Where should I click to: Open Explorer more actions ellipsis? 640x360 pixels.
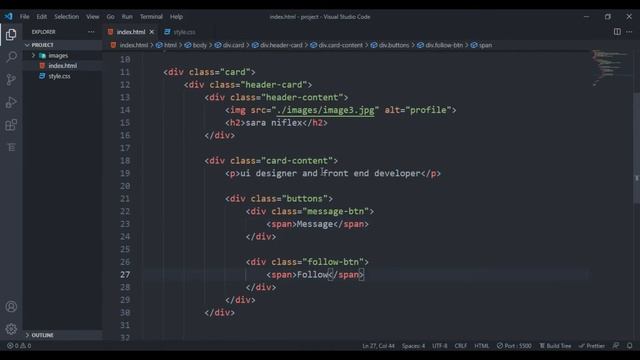91,32
